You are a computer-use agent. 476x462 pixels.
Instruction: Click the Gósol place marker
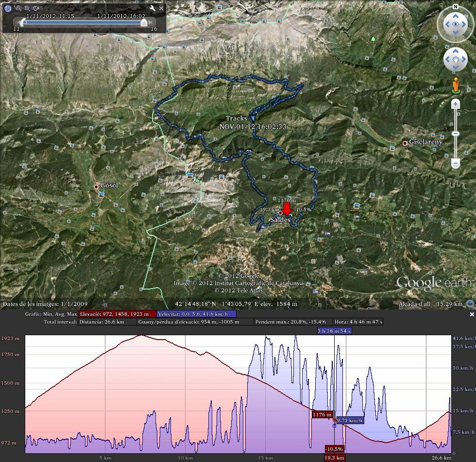pos(96,187)
